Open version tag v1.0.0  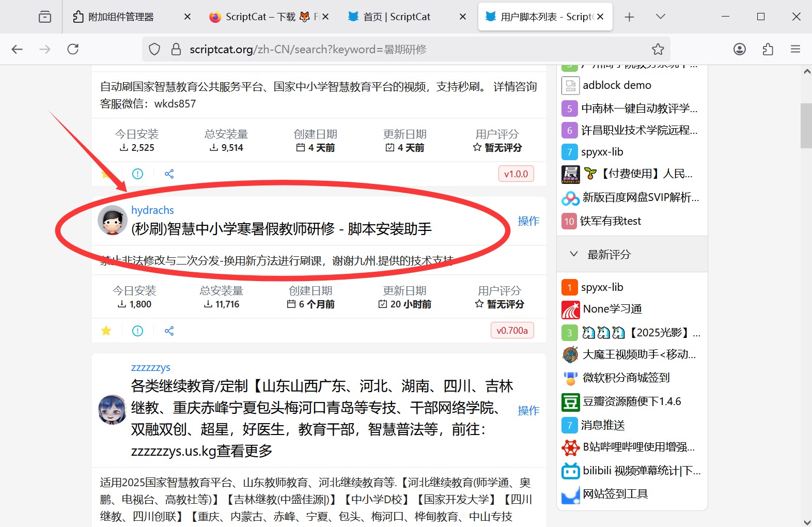(x=516, y=174)
